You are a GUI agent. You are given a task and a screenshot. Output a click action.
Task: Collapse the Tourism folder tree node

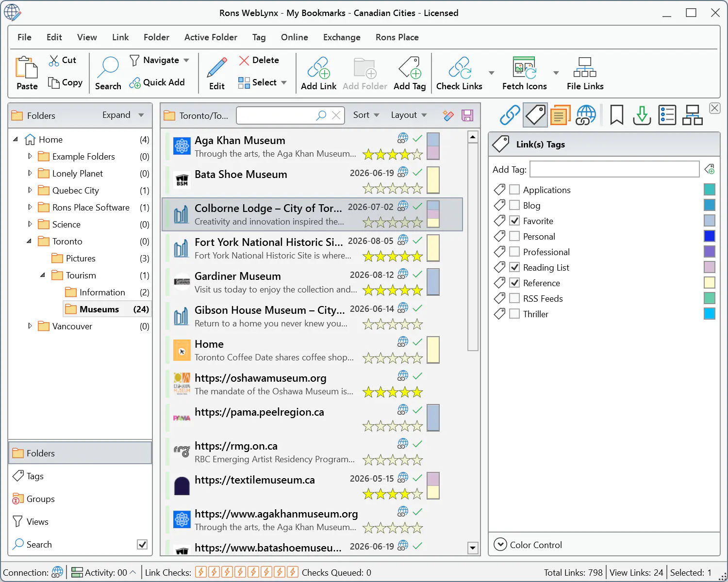point(43,275)
